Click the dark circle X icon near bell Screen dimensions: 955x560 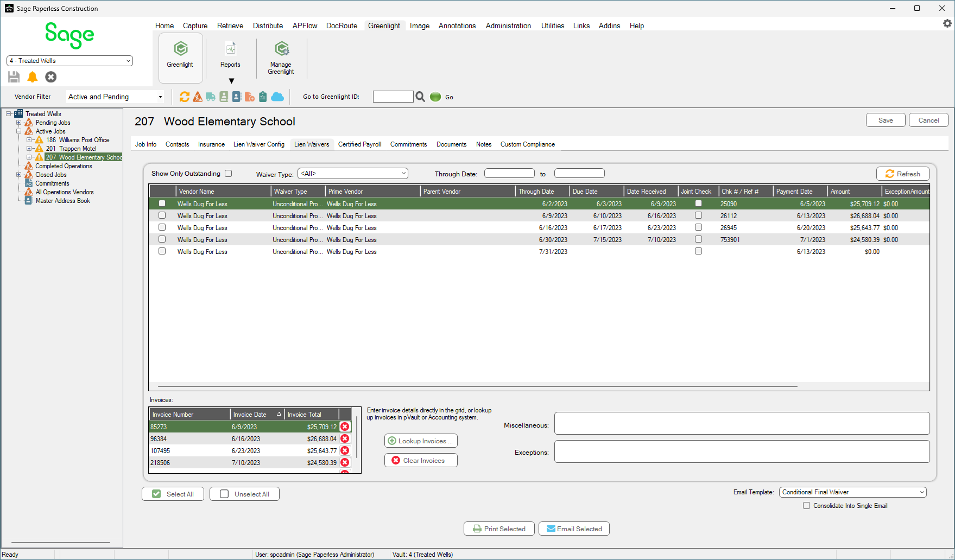[x=51, y=77]
